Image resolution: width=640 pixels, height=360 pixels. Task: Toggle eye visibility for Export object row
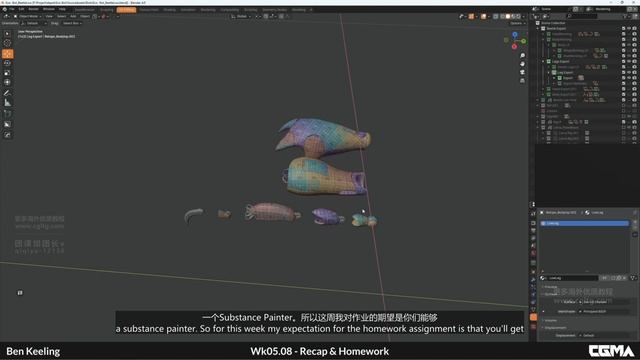629,78
